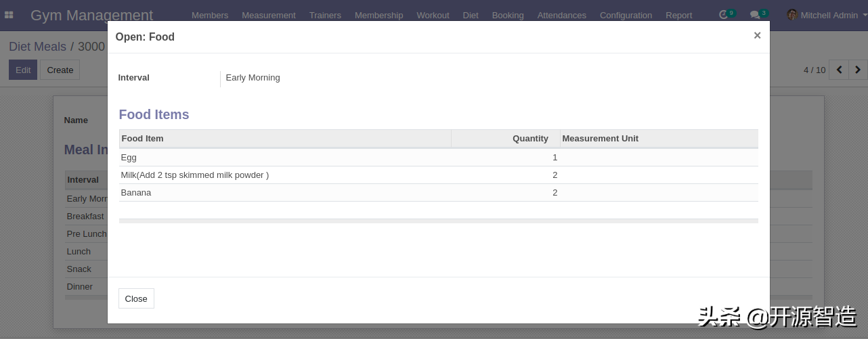This screenshot has height=339, width=868.
Task: Expand the Report menu
Action: pos(678,15)
